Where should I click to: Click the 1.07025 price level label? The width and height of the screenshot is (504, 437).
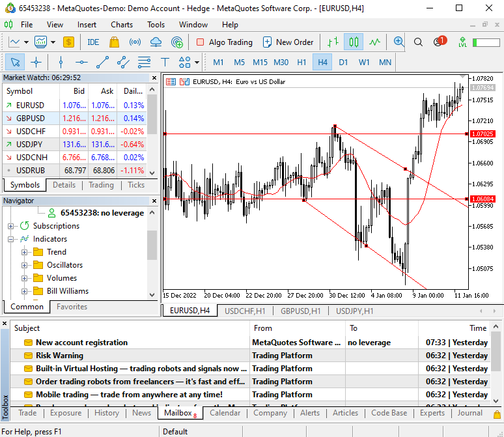click(483, 134)
